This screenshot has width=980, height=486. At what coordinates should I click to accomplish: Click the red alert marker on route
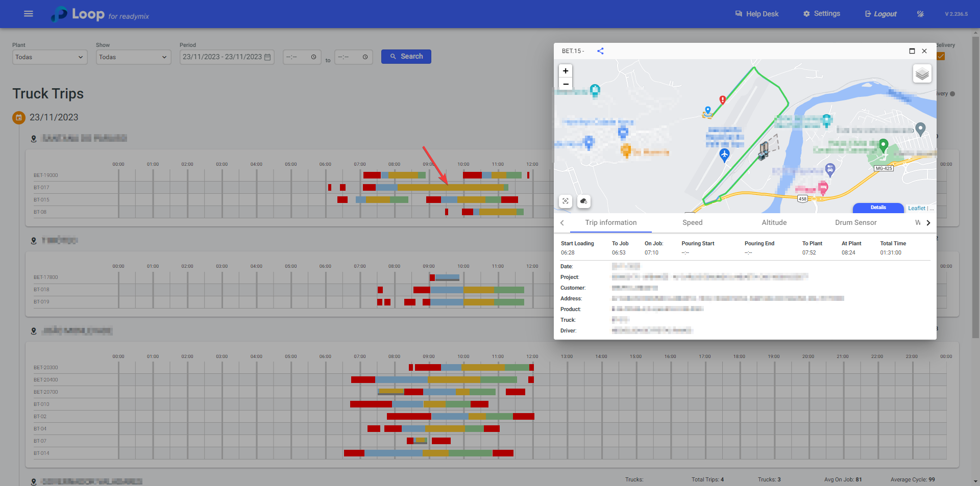[x=722, y=99]
